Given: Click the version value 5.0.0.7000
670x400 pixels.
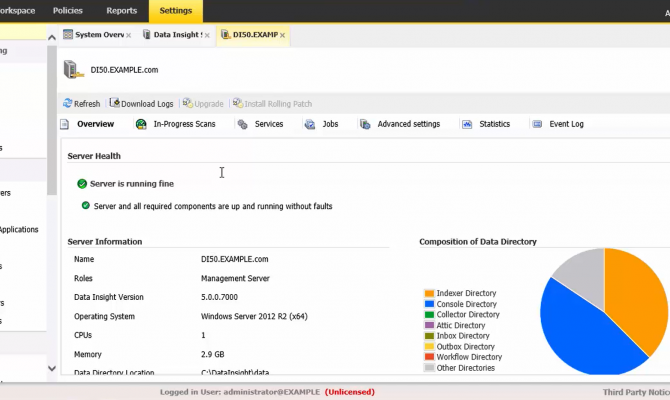Looking at the screenshot, I should (219, 297).
